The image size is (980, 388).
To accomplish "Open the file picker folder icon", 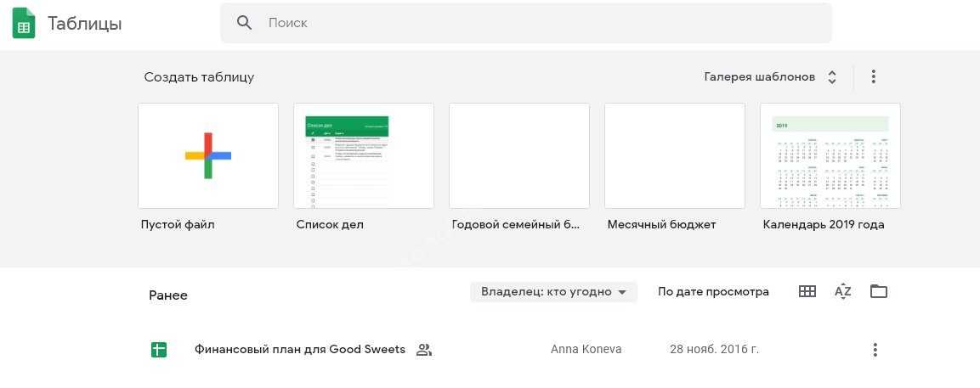I will point(879,291).
